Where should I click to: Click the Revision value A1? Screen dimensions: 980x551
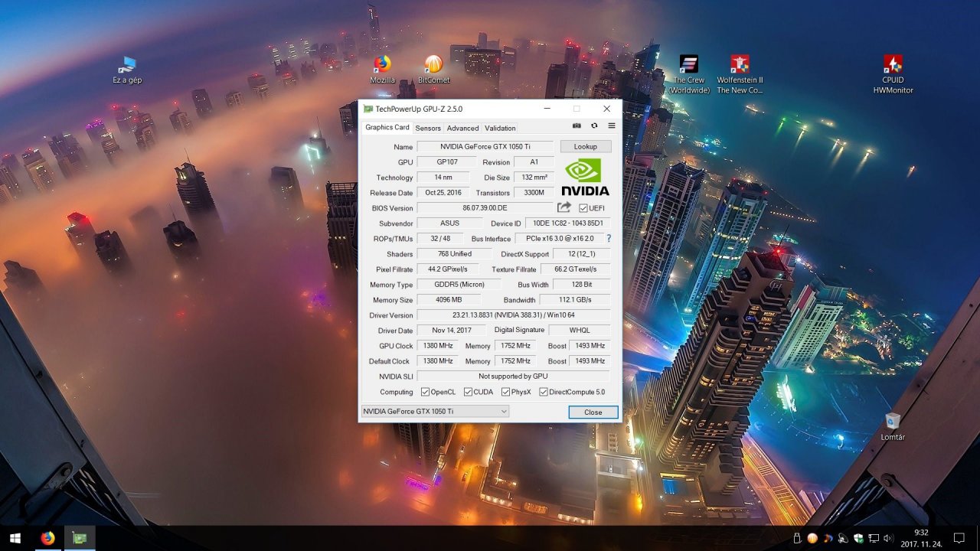click(534, 162)
